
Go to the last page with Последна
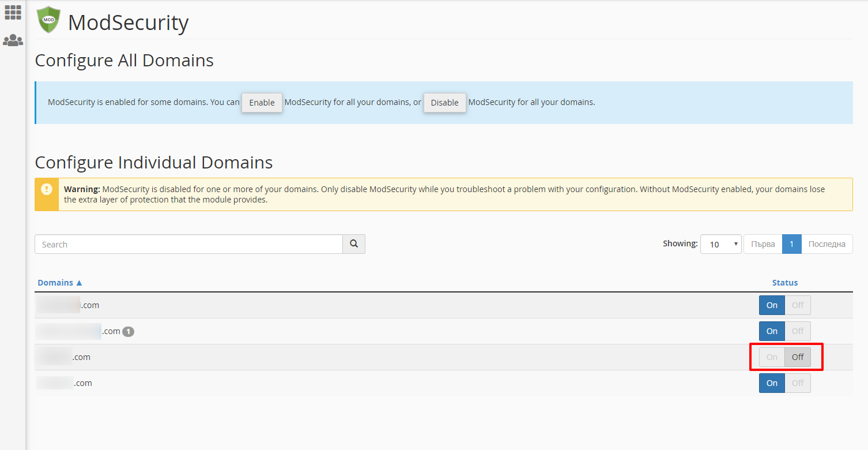coord(827,244)
